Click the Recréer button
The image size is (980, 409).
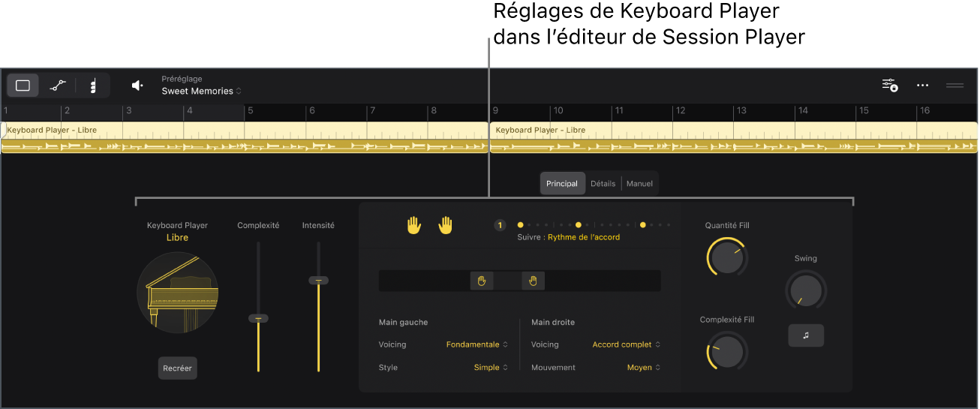tap(178, 368)
